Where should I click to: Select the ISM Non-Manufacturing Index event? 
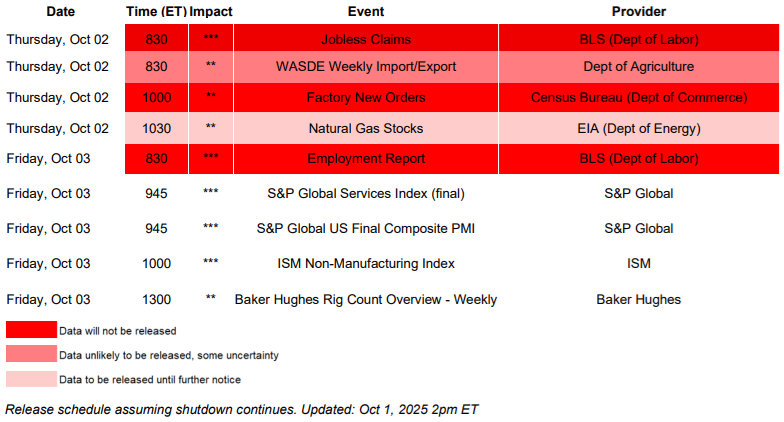click(365, 263)
